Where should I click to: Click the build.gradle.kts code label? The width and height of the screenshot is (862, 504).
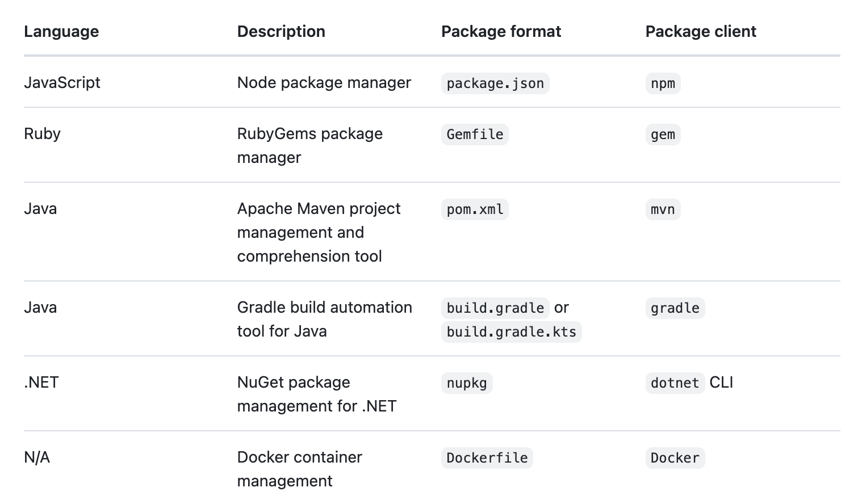[511, 332]
